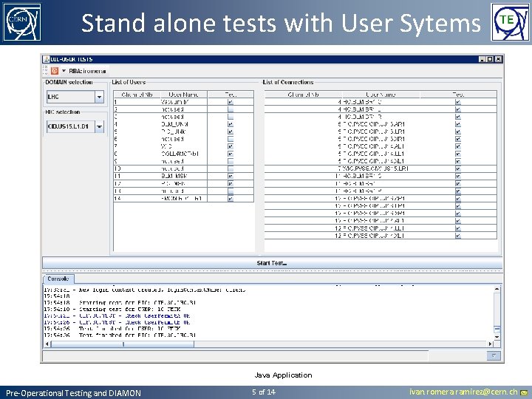This screenshot has width=532, height=399.
Task: Click console line 'New login context created'
Action: tap(145, 290)
